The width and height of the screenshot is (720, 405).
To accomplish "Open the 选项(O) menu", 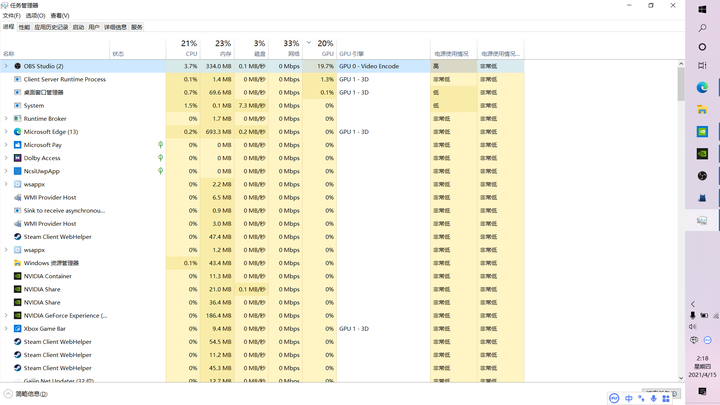I will 35,16.
